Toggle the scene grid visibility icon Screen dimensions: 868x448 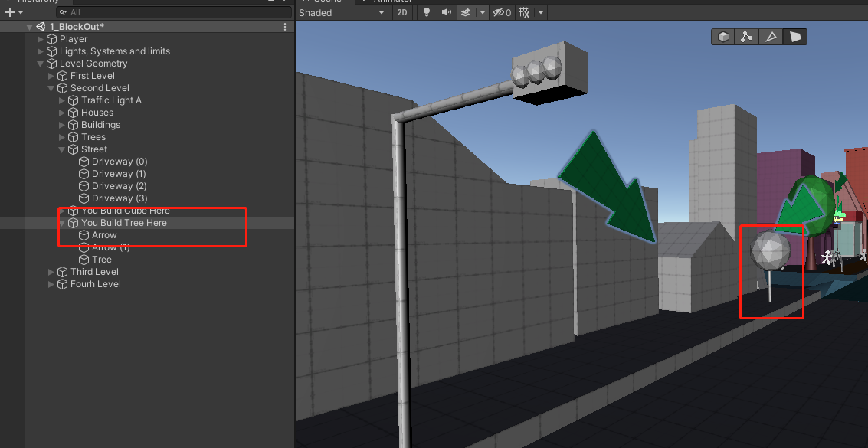tap(525, 12)
